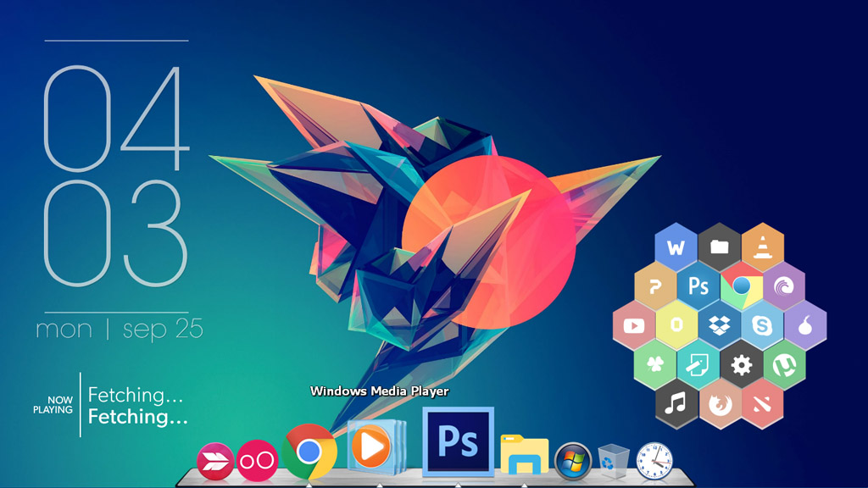The height and width of the screenshot is (488, 868).
Task: Open File Explorer folder in the dock
Action: 524,455
